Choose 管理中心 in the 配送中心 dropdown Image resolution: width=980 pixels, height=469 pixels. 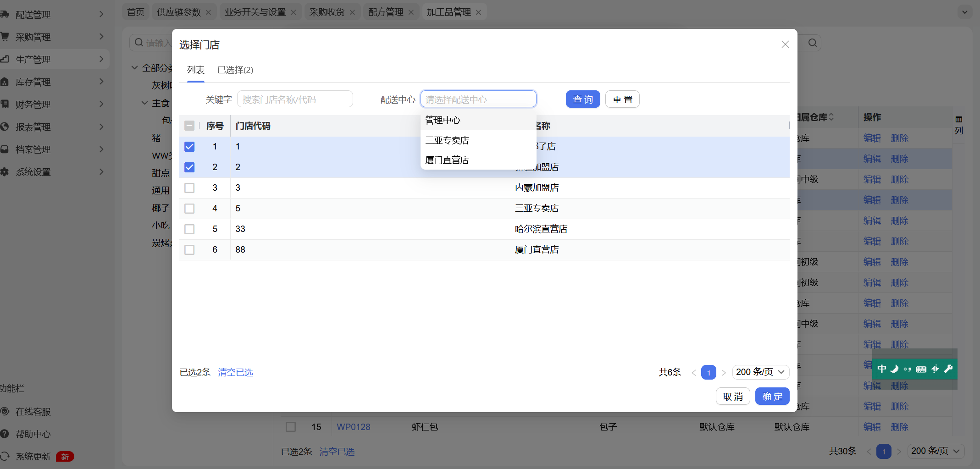tap(443, 120)
